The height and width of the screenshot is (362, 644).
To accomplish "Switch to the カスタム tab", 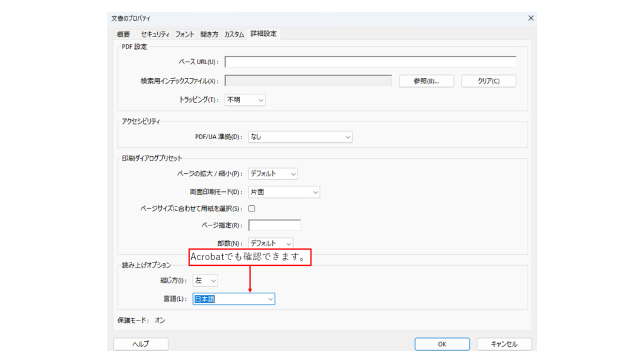I will (x=234, y=34).
